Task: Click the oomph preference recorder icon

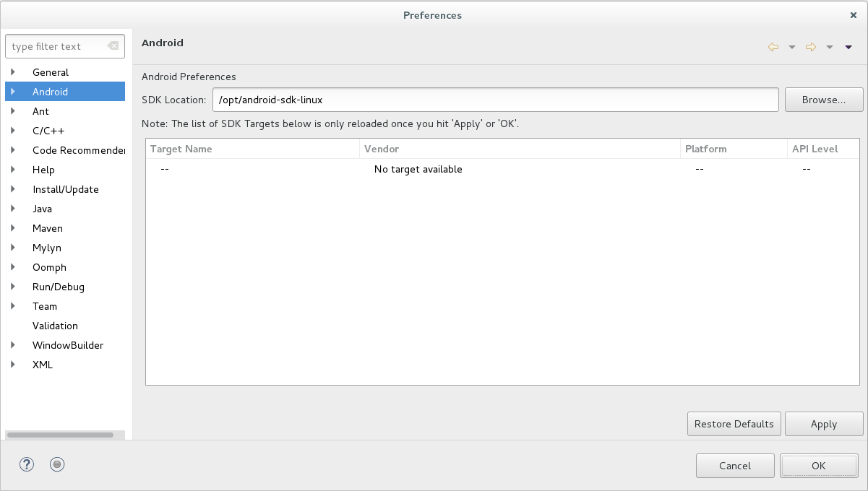Action: coord(58,464)
